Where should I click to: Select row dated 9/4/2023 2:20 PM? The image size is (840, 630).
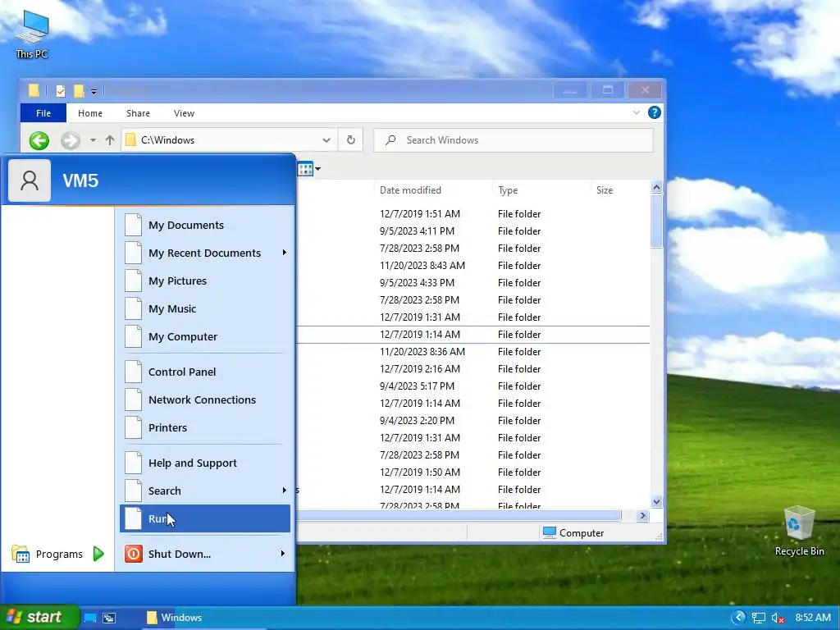click(473, 421)
